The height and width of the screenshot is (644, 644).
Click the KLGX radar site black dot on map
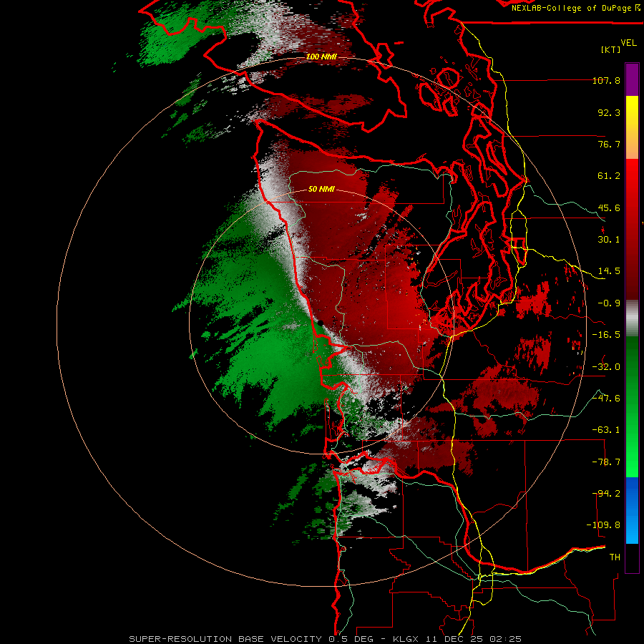(321, 324)
